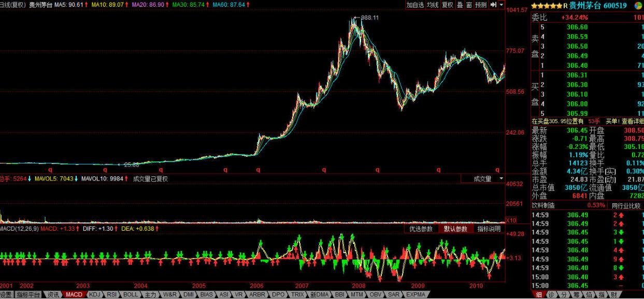The image size is (644, 299).
Task: Switch to the KDJ indicator tab
Action: (95, 294)
